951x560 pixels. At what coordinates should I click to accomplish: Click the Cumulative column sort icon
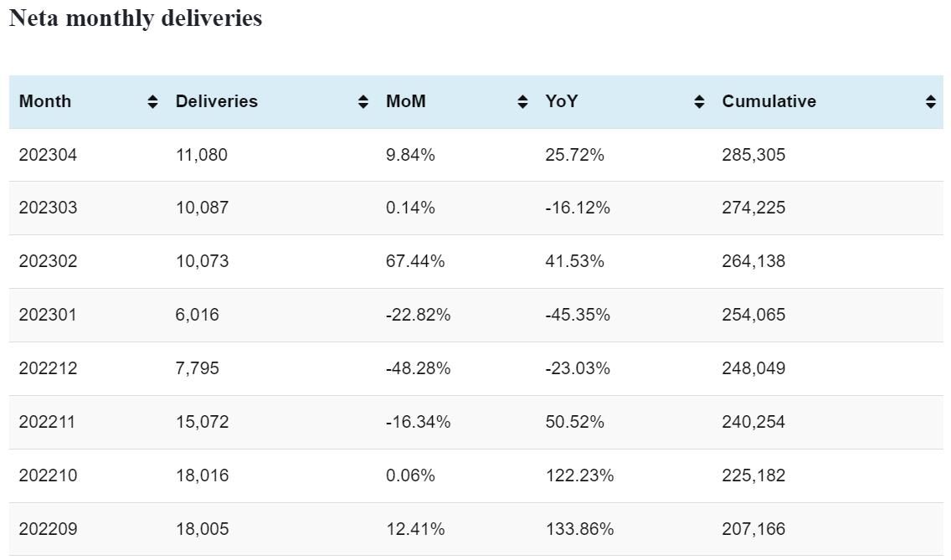click(x=931, y=102)
